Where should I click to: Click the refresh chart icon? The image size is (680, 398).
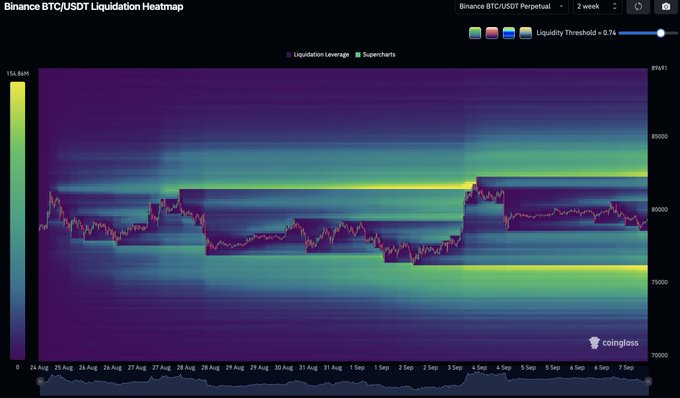tap(638, 7)
